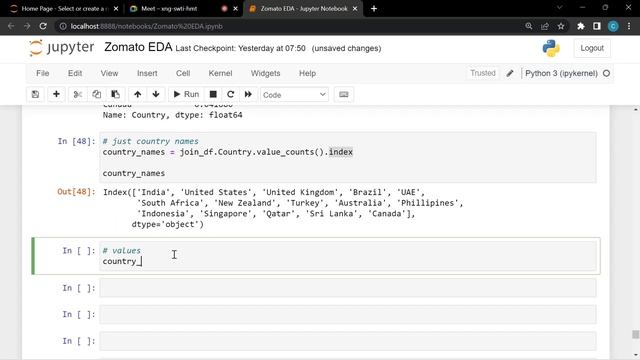Screen dimensions: 640x360
Task: Click the site info icon in address bar
Action: click(63, 26)
